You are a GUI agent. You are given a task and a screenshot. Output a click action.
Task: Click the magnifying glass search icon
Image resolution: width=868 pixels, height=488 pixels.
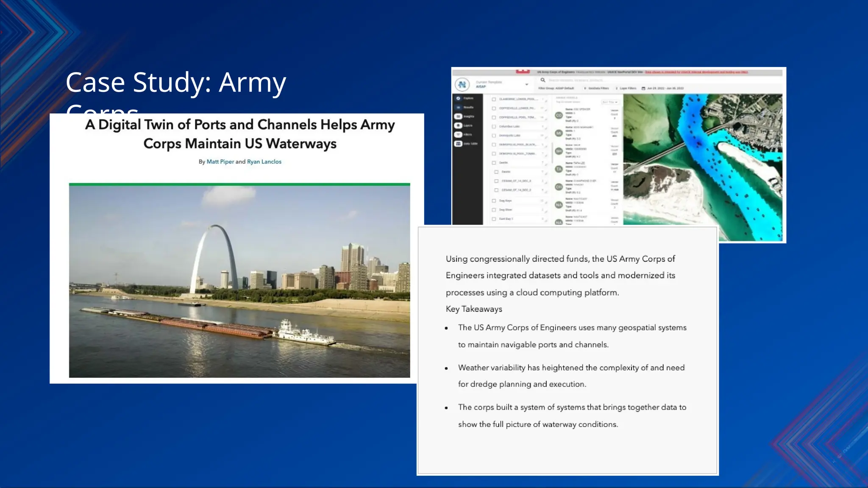point(543,80)
